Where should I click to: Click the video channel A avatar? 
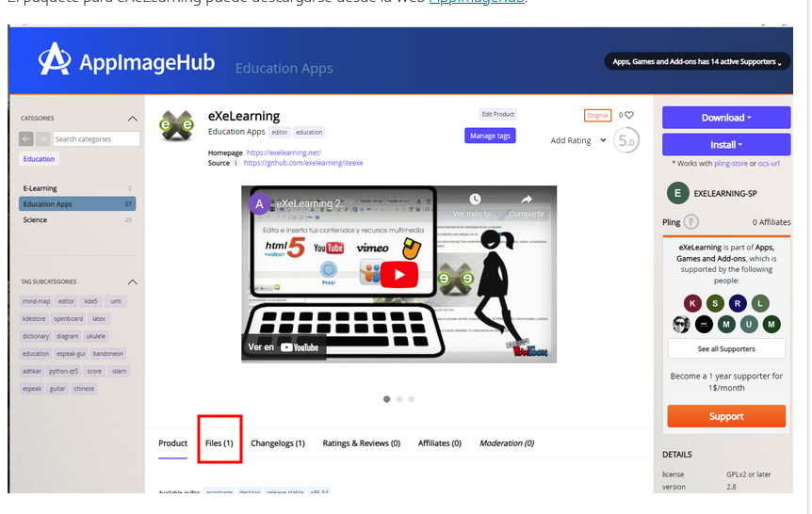click(259, 204)
